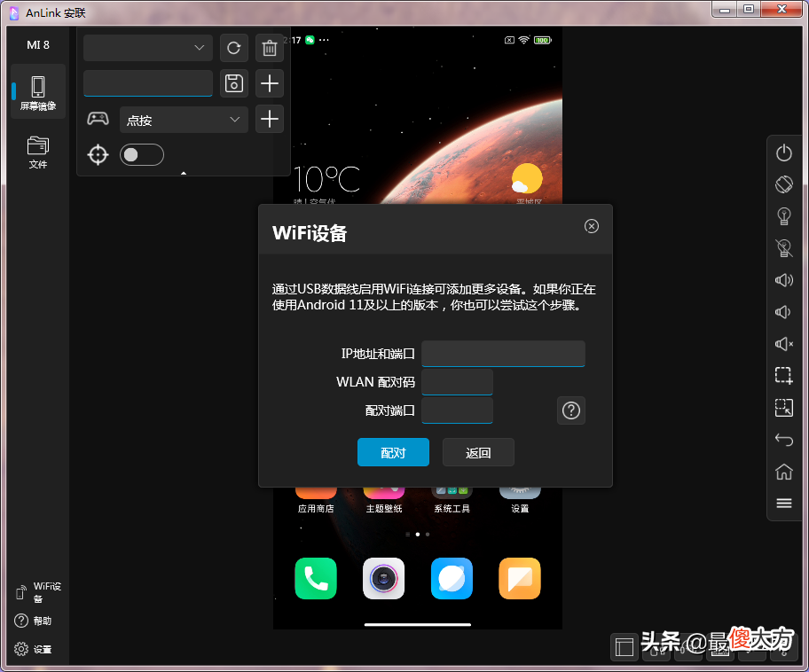Click the 配对 button
This screenshot has height=672, width=809.
tap(393, 452)
